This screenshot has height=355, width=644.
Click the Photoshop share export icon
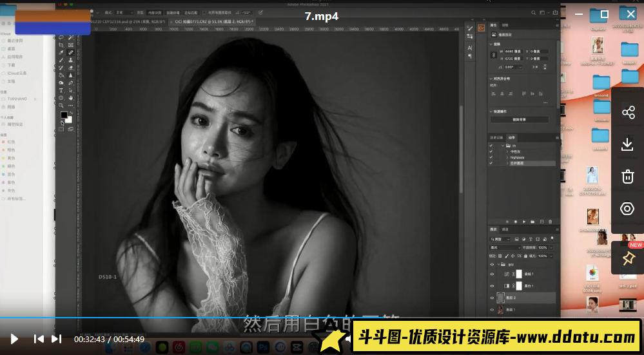(556, 13)
